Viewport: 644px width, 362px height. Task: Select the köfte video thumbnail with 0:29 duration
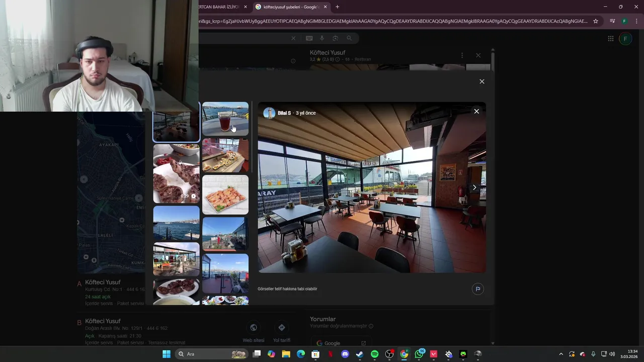point(176,173)
